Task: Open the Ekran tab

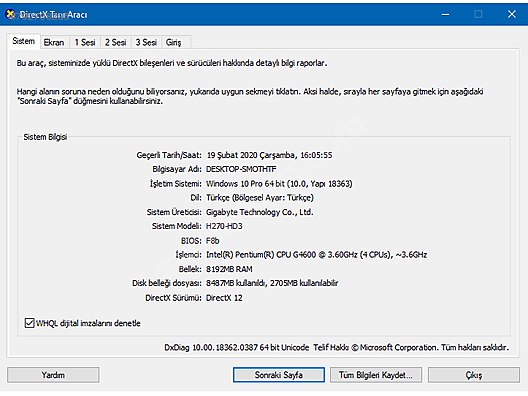Action: tap(54, 42)
